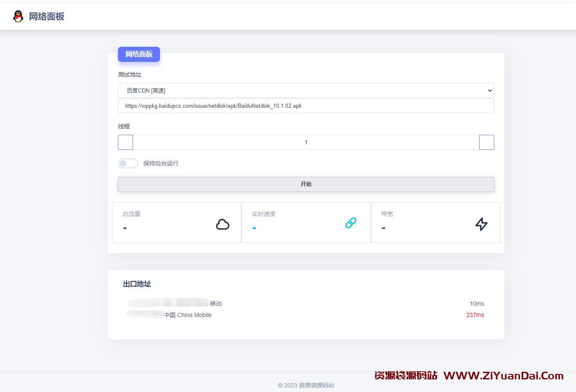Click the 总流量 label
Image resolution: width=576 pixels, height=392 pixels.
click(x=131, y=214)
